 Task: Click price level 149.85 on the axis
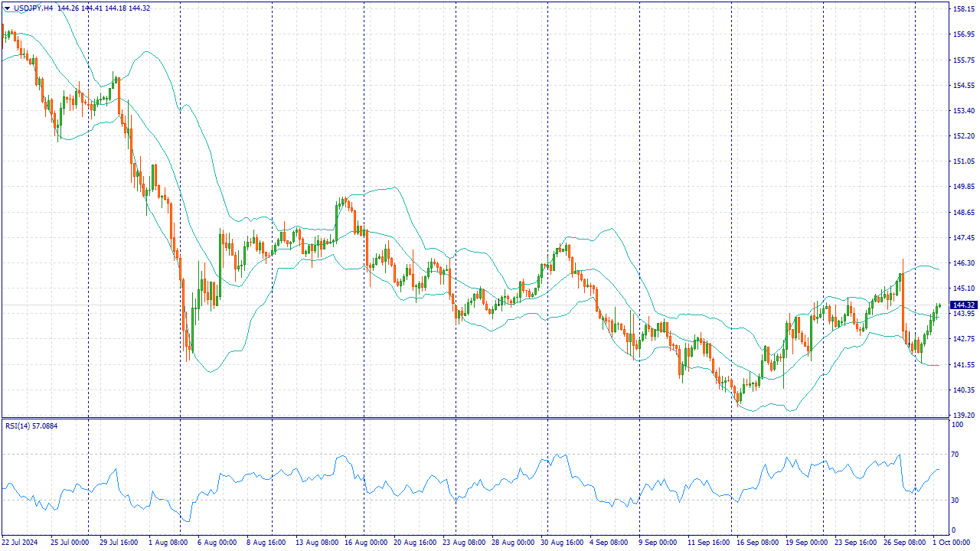[964, 186]
